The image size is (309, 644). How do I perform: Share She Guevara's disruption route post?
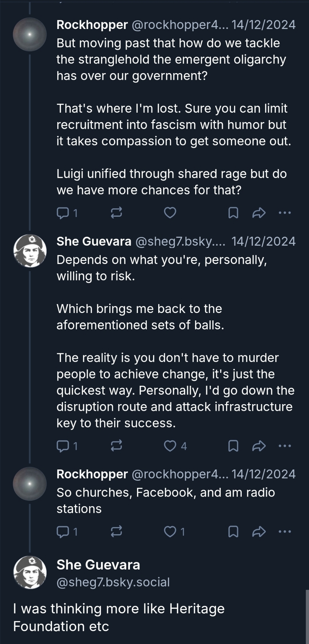point(259,446)
